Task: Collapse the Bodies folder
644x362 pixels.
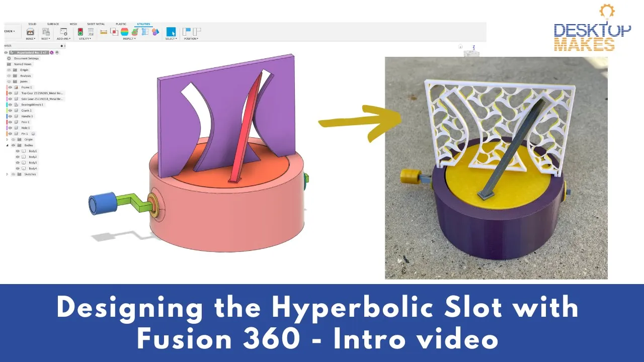Action: 7,145
